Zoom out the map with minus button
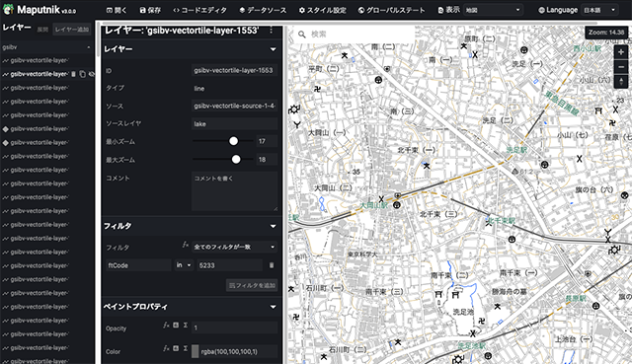The image size is (632, 364). click(x=621, y=67)
